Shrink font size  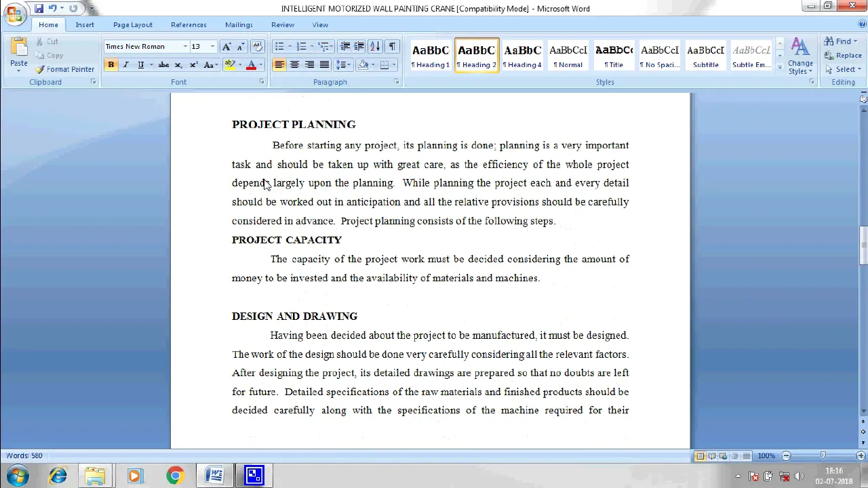pos(240,47)
